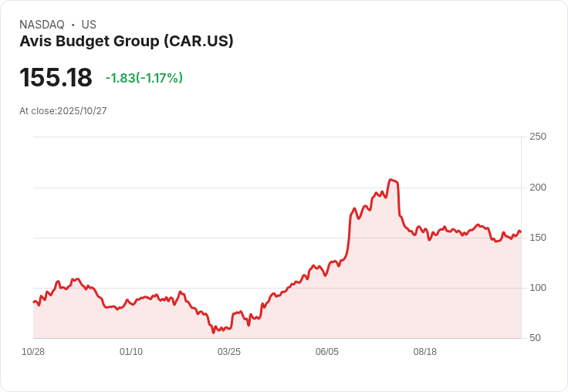The image size is (568, 392).
Task: Click the US market label
Action: point(89,25)
